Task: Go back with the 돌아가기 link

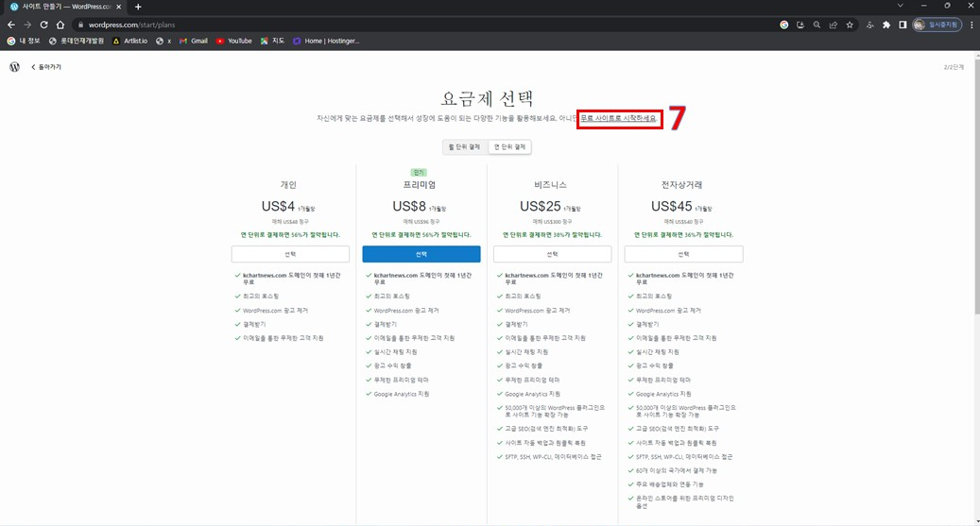Action: [x=46, y=67]
